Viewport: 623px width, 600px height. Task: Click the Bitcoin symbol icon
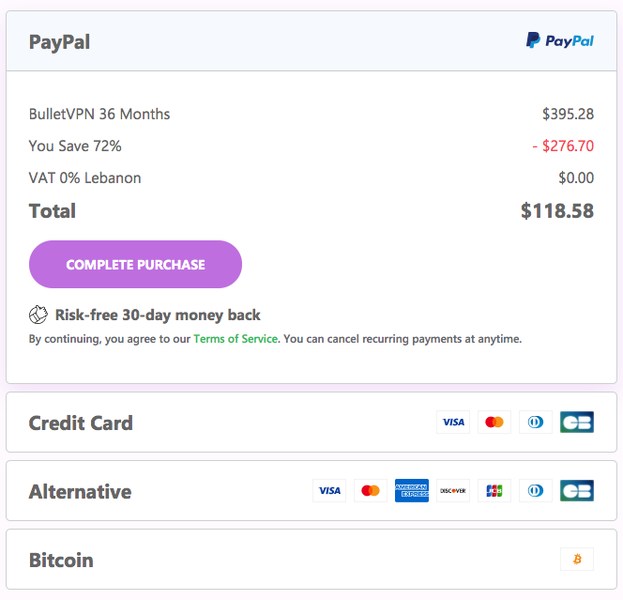click(577, 559)
